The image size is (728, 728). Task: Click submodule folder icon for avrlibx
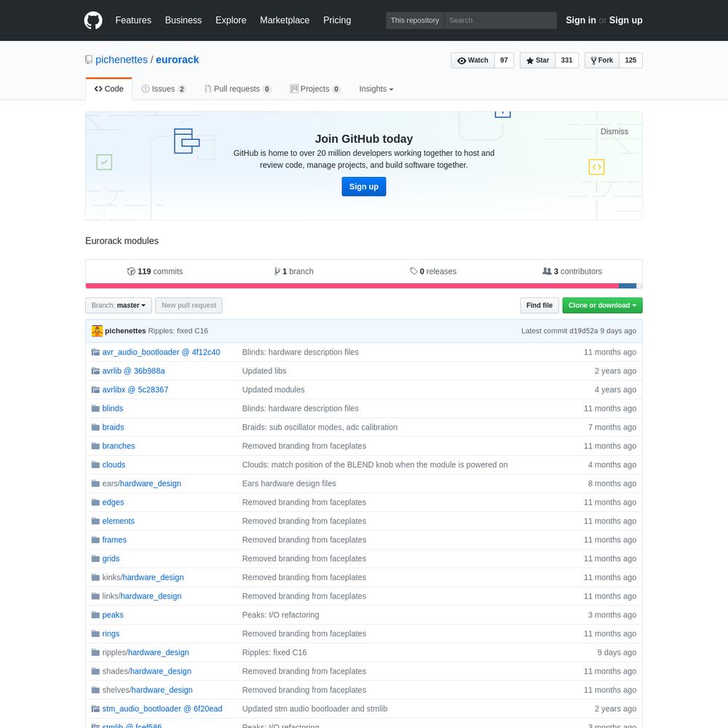(x=95, y=389)
